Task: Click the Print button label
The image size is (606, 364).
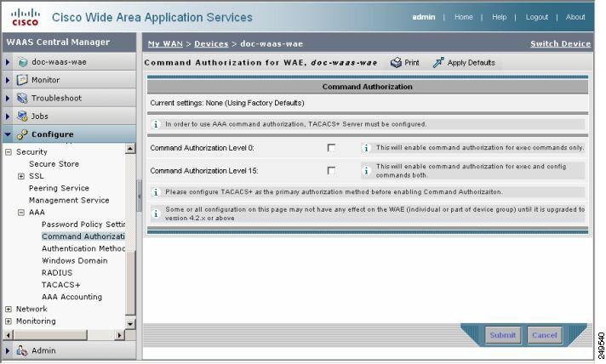Action: [412, 63]
